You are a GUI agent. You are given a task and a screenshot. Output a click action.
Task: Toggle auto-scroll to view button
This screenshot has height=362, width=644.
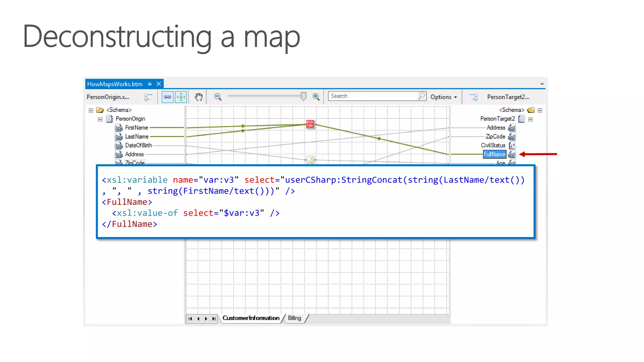pos(181,97)
